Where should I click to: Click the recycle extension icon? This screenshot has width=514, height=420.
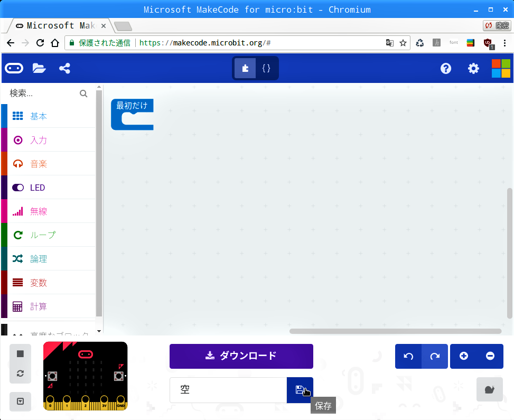[419, 43]
